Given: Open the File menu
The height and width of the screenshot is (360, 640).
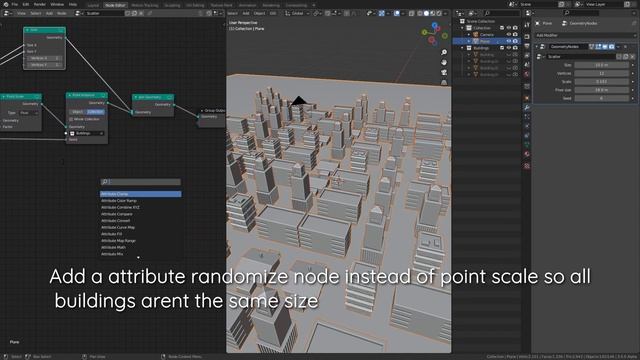Looking at the screenshot, I should click(x=15, y=4).
